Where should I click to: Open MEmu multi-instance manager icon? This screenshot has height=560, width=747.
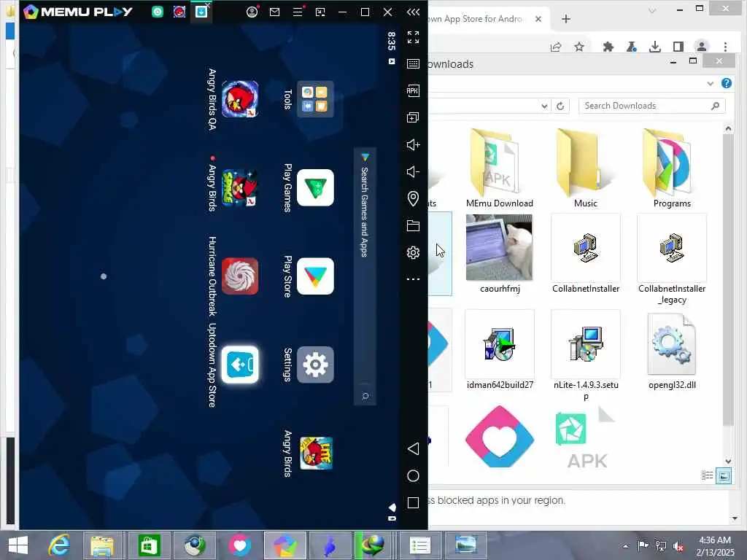[x=413, y=117]
